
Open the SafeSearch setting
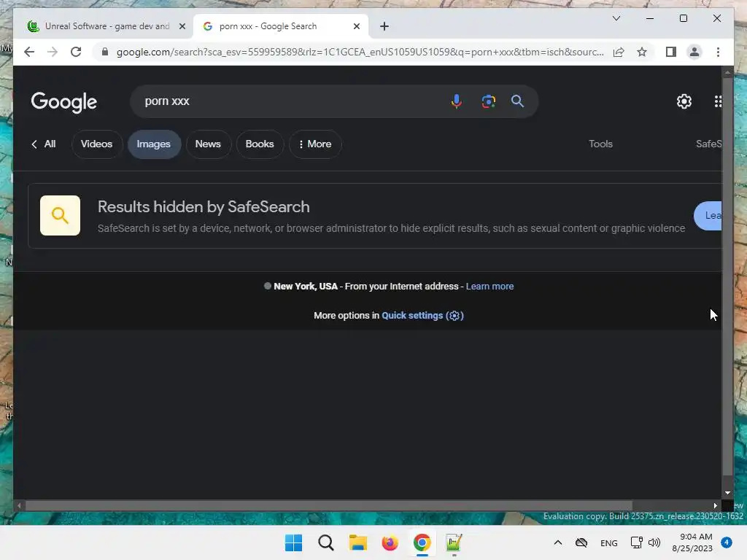point(708,144)
